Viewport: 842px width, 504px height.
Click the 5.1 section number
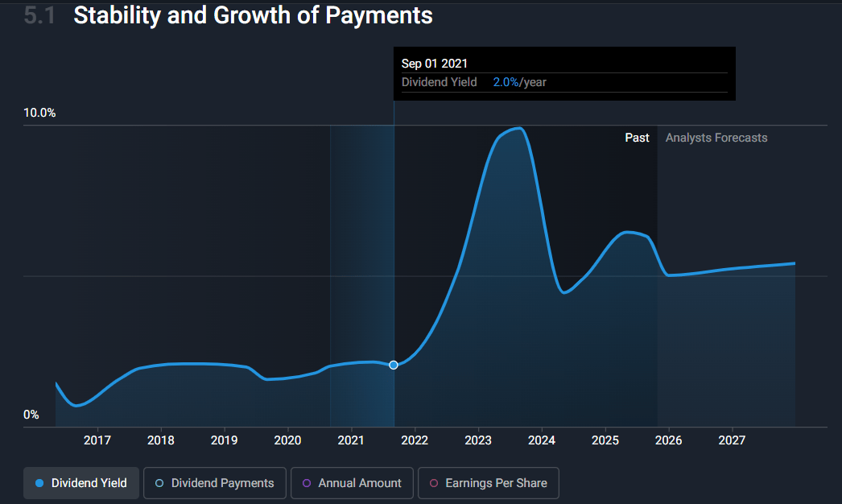[39, 15]
